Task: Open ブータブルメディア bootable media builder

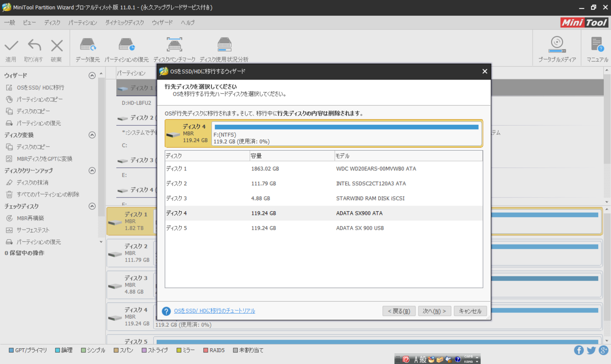Action: tap(557, 50)
